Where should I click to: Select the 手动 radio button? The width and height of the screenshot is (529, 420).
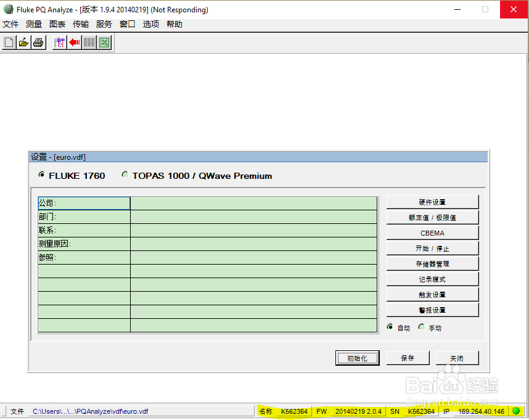[x=421, y=327]
